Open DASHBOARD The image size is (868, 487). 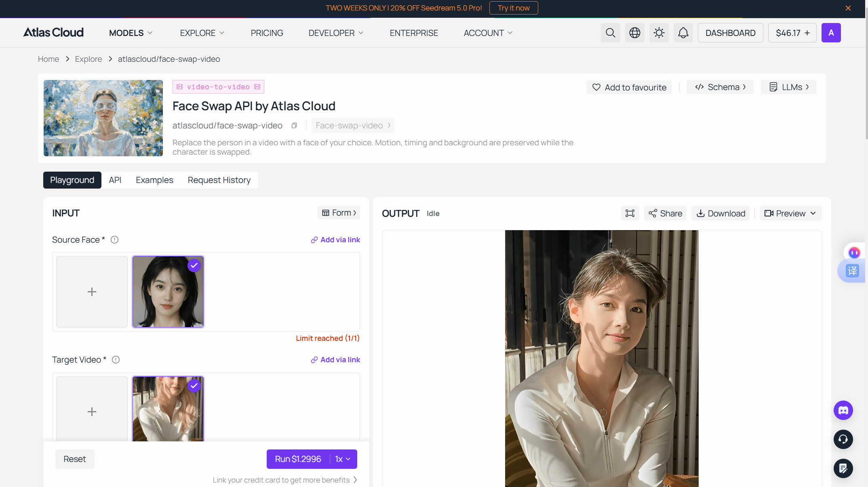(x=730, y=33)
